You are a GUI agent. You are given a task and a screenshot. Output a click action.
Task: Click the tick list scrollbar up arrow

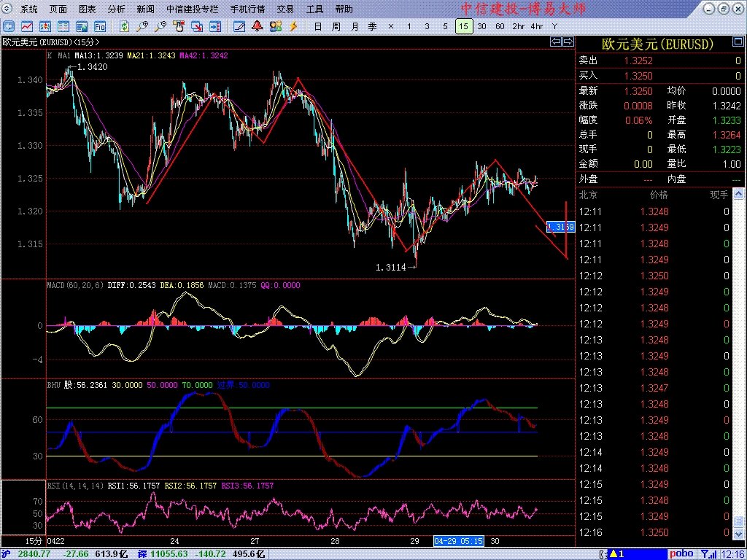tap(739, 195)
